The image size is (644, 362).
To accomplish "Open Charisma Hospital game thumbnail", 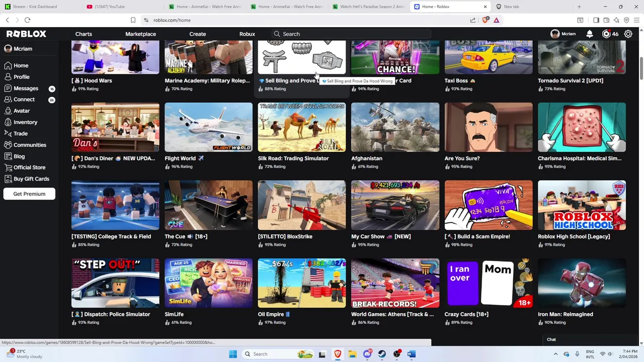I will pyautogui.click(x=582, y=127).
